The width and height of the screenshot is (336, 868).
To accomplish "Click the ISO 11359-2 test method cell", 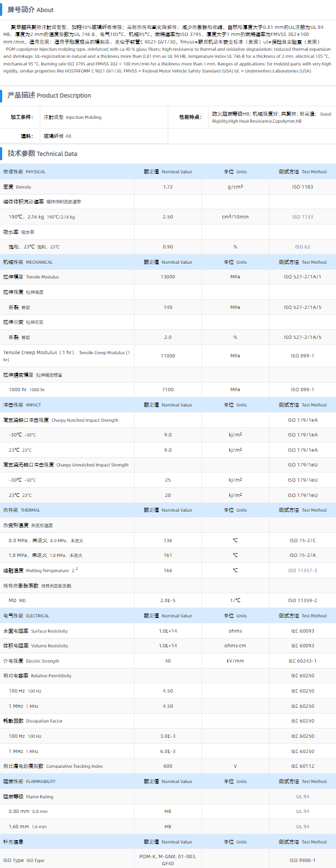I will pyautogui.click(x=302, y=600).
